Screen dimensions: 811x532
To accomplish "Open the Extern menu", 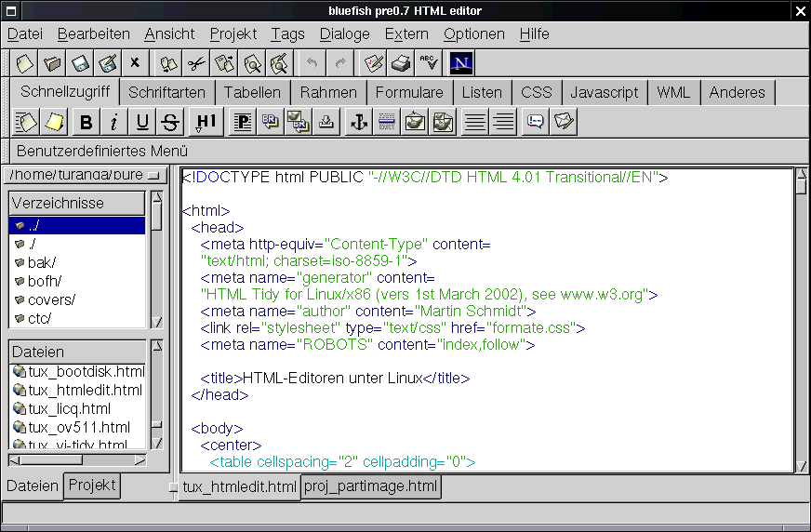I will 406,34.
